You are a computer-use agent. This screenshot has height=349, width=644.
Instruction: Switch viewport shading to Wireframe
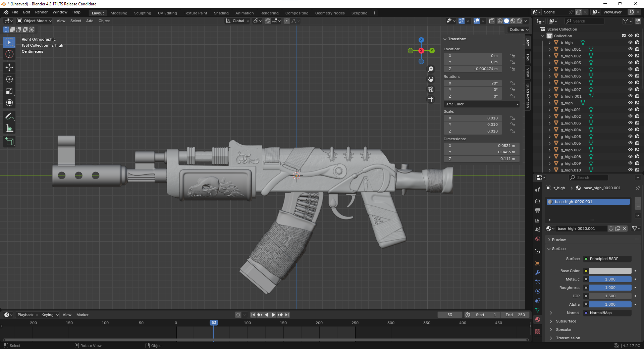click(x=500, y=21)
